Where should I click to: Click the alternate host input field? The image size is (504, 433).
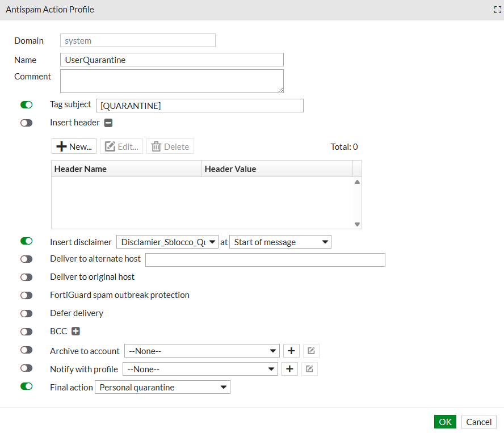click(x=265, y=260)
